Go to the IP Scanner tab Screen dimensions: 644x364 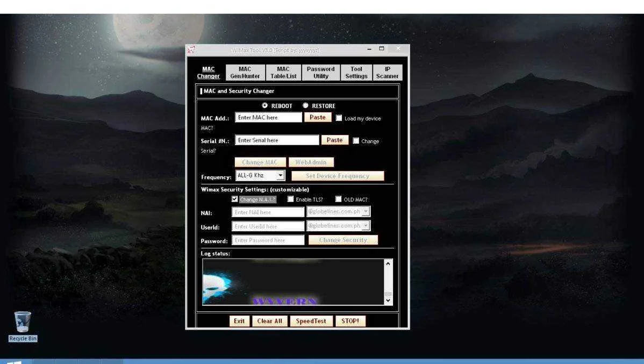point(387,72)
